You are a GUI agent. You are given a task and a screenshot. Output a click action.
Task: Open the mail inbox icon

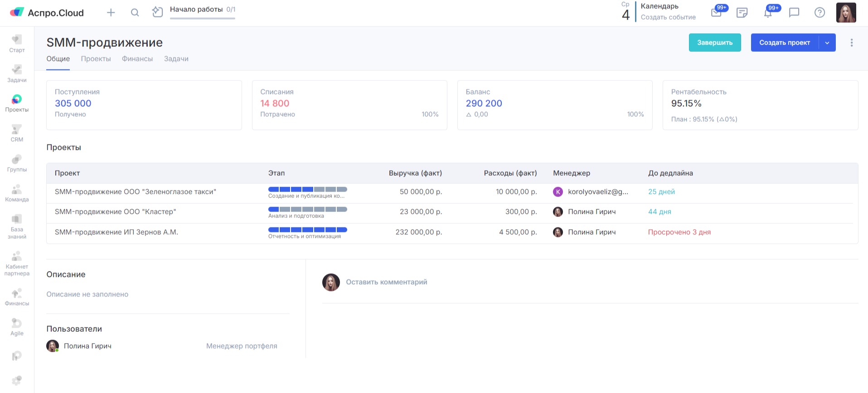[x=716, y=13]
